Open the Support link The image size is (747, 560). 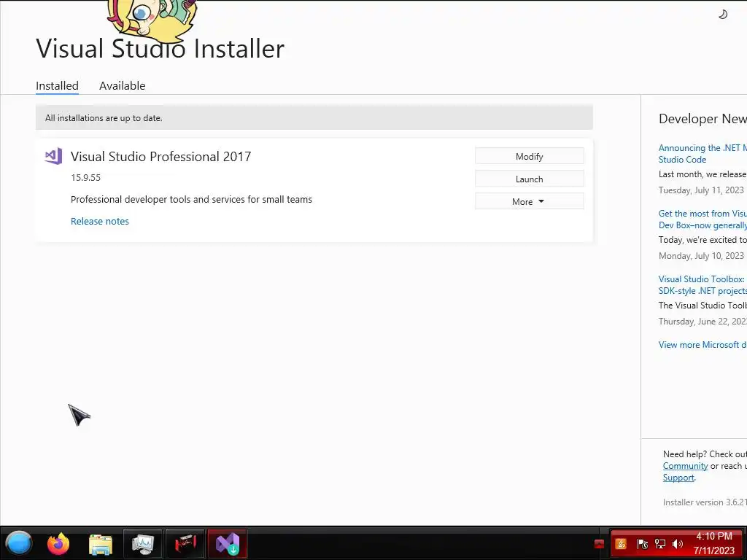(678, 478)
